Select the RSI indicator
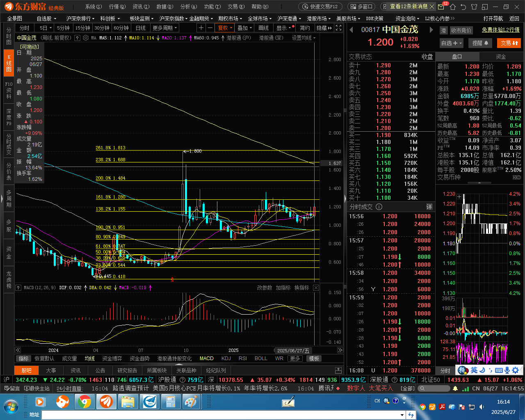 pos(243,358)
